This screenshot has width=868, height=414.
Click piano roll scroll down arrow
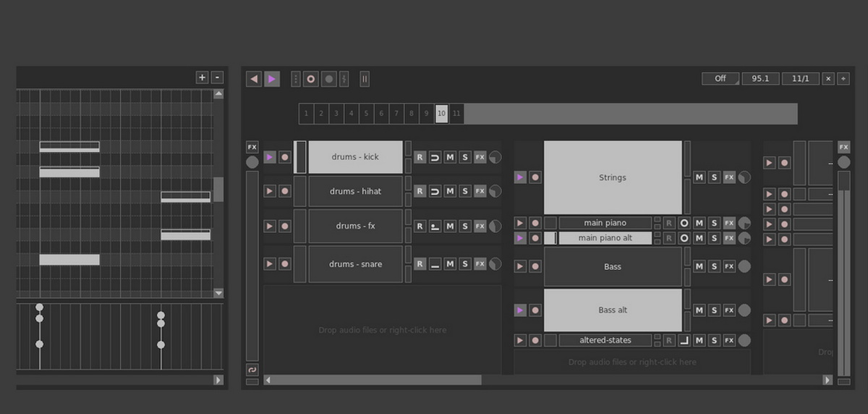[218, 293]
